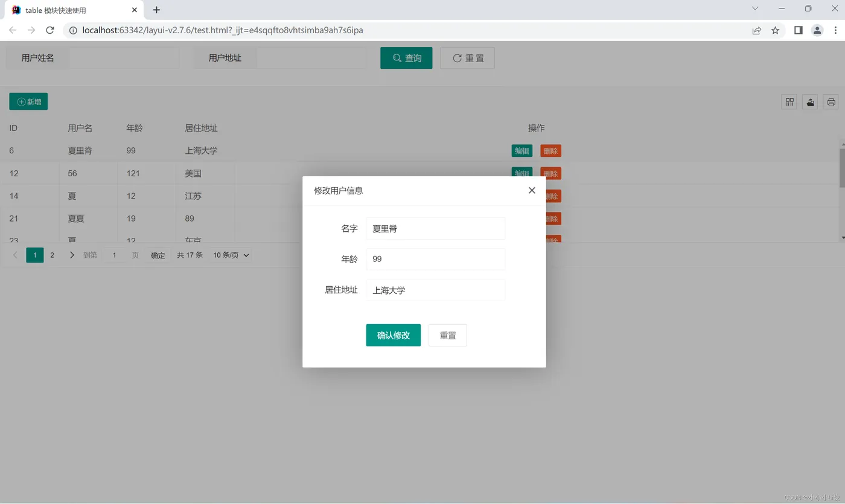Click the table scrollbar up arrow

coord(842,144)
